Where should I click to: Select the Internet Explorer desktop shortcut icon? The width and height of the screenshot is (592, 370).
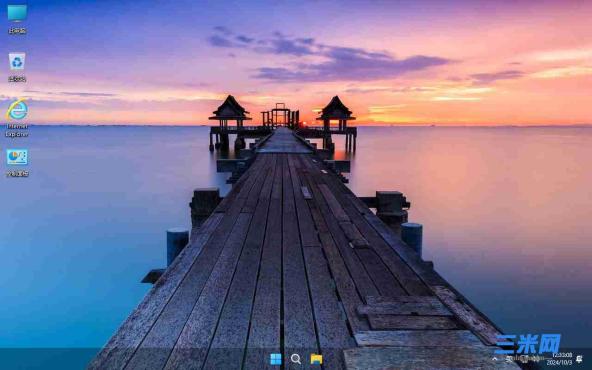17,110
